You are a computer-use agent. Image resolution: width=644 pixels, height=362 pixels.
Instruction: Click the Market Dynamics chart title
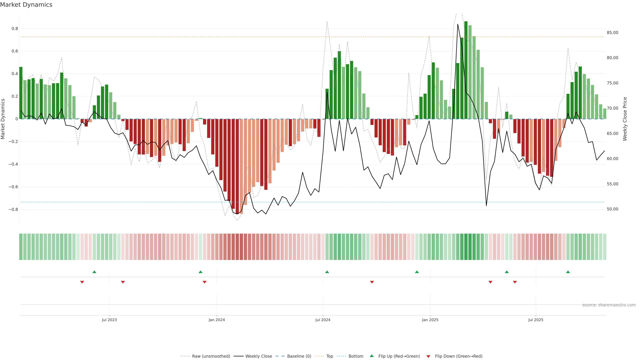pyautogui.click(x=26, y=5)
